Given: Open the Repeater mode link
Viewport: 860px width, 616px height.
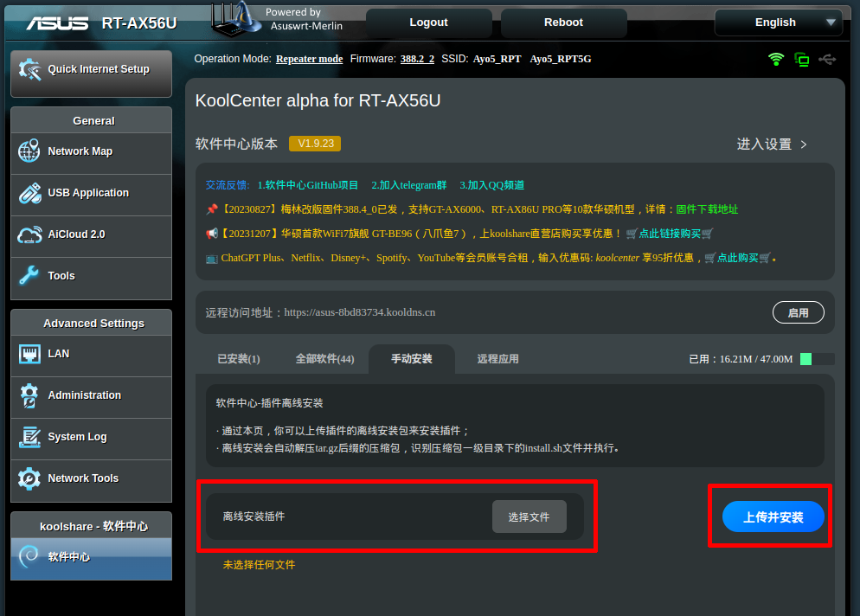Looking at the screenshot, I should click(x=310, y=59).
